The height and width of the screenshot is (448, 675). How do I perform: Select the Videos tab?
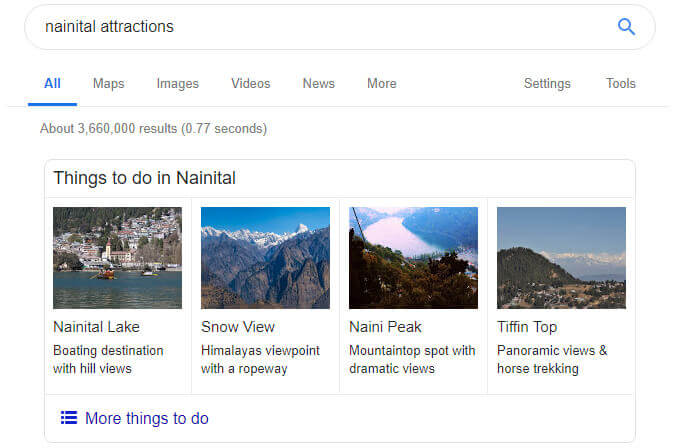click(x=251, y=83)
